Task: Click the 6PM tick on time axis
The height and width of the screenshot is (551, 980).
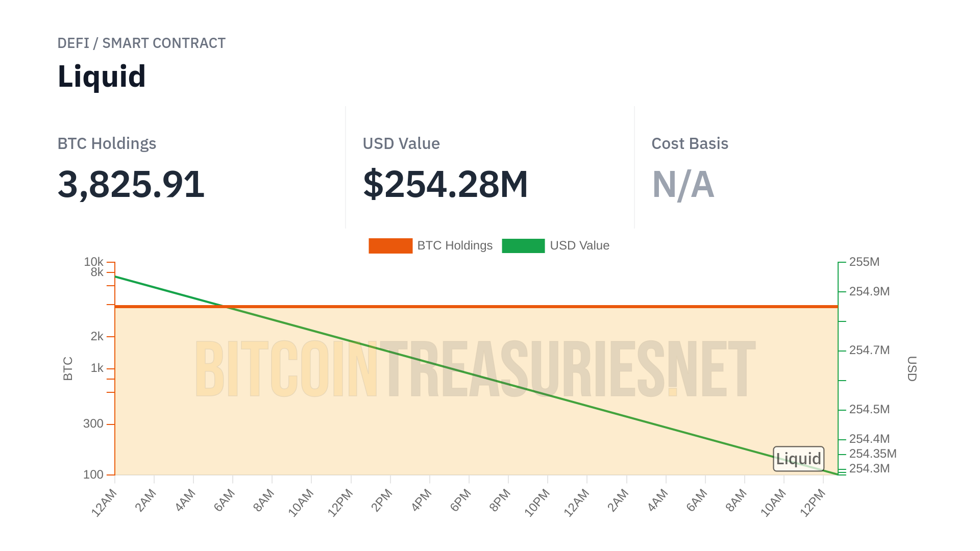Action: point(461,500)
